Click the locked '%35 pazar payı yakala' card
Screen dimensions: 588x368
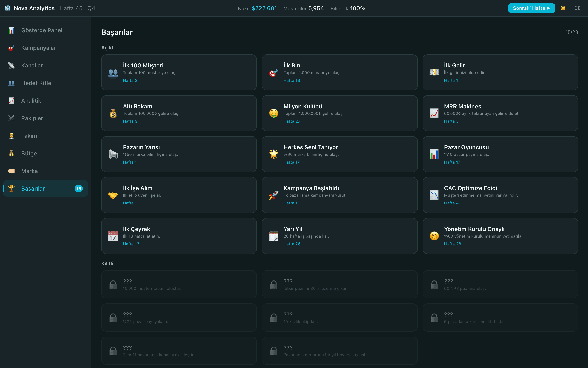point(179,318)
